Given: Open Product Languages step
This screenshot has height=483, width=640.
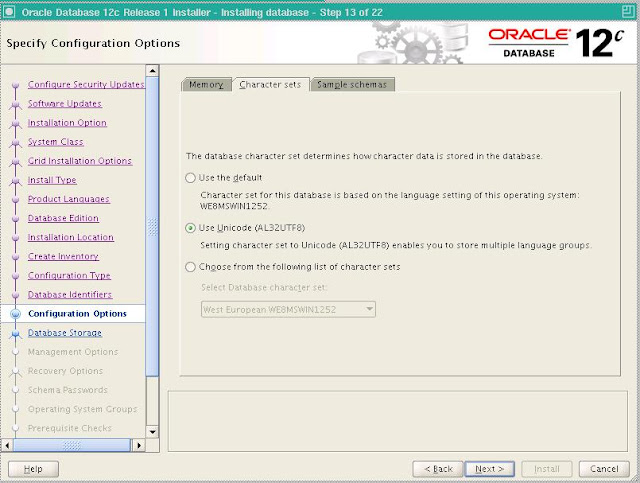Looking at the screenshot, I should (x=69, y=199).
